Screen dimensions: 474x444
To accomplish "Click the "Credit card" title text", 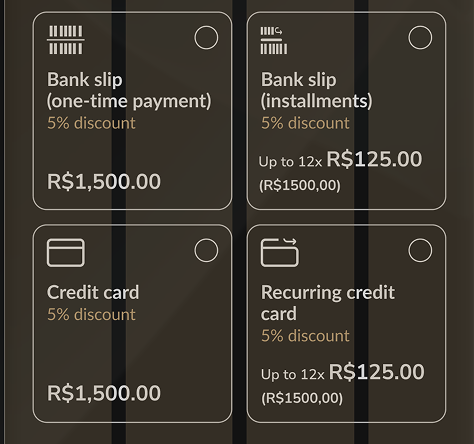I will tap(93, 292).
